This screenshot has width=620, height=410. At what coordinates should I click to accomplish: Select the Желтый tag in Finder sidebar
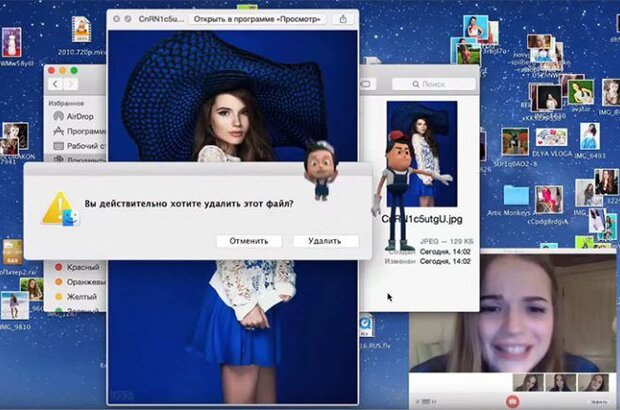tap(76, 297)
